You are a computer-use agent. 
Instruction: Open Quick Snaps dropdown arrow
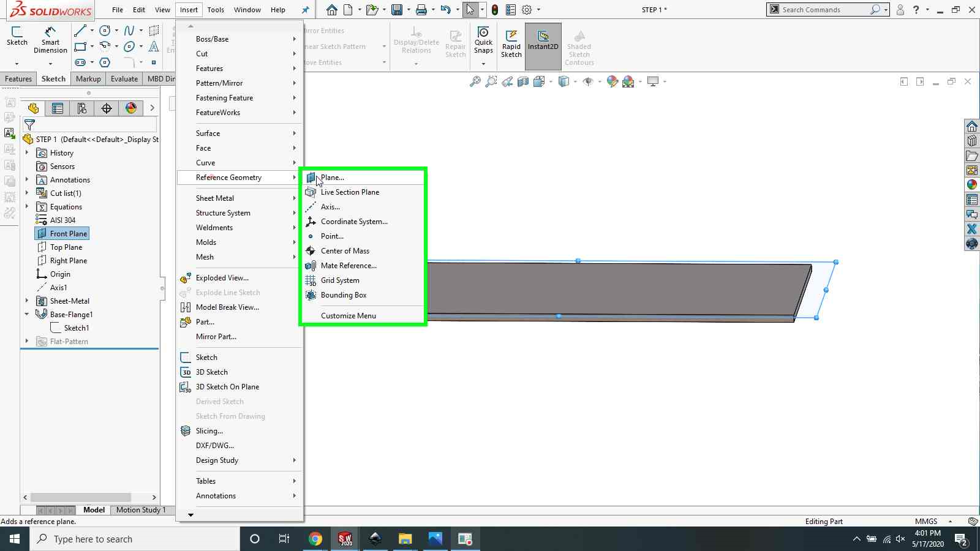483,64
